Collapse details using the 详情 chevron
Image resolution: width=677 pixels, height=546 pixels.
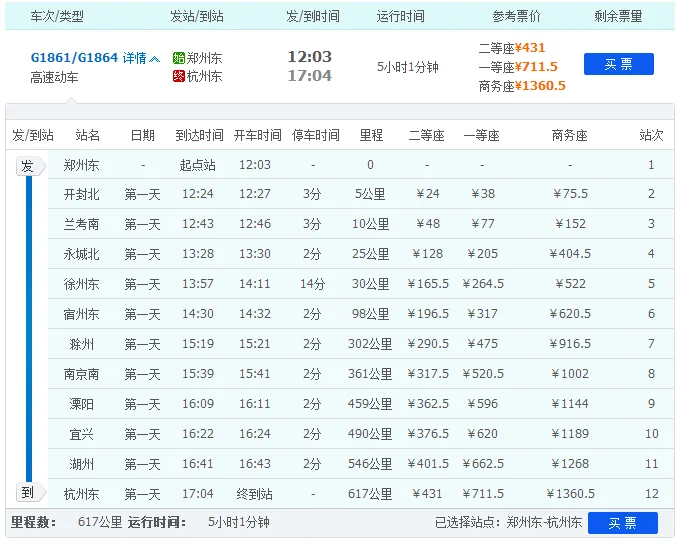click(154, 59)
